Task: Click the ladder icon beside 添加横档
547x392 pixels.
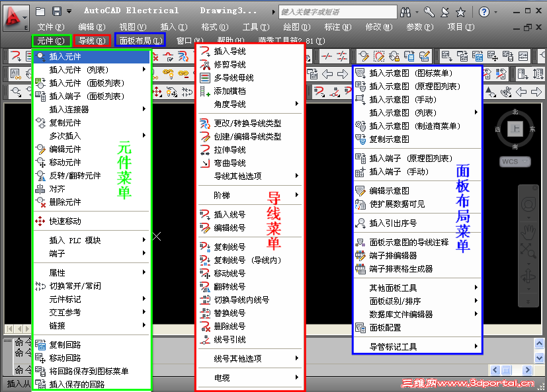Action: tap(205, 91)
